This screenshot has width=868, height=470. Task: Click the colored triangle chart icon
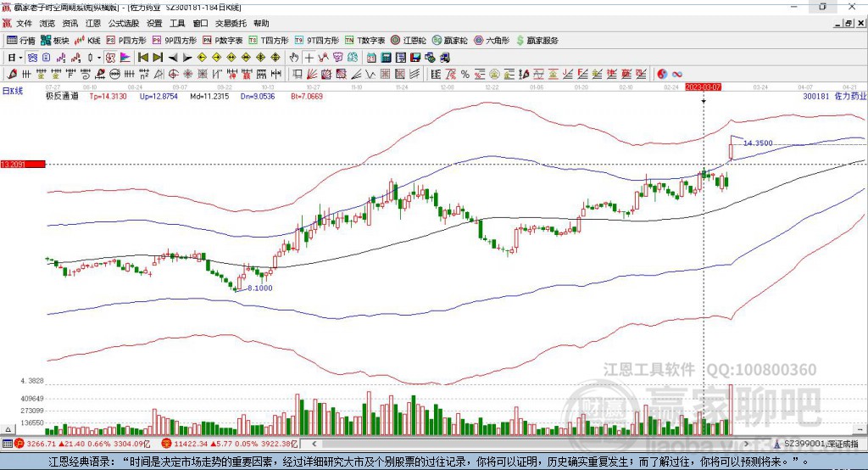[x=125, y=58]
